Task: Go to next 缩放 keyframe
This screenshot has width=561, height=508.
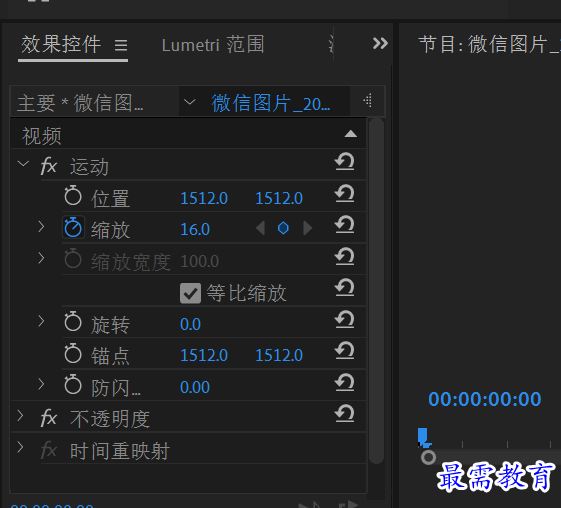Action: tap(307, 228)
